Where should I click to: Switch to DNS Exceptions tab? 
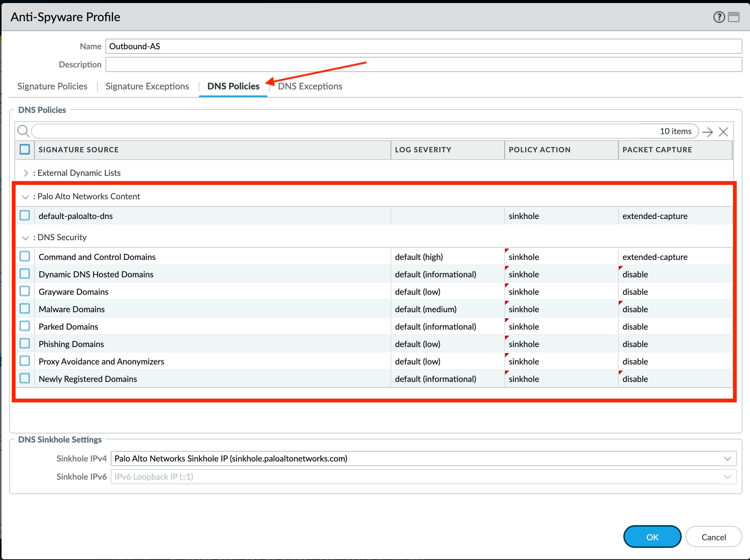tap(310, 86)
